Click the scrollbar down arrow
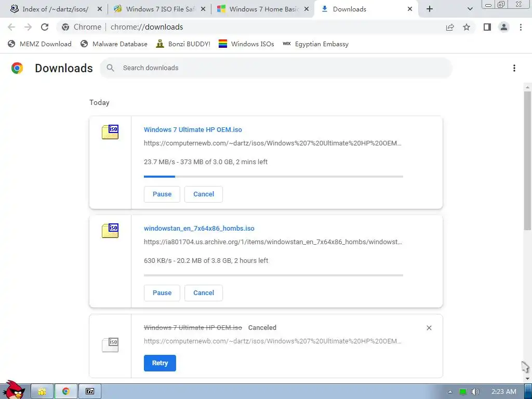532x399 pixels. coord(527,378)
